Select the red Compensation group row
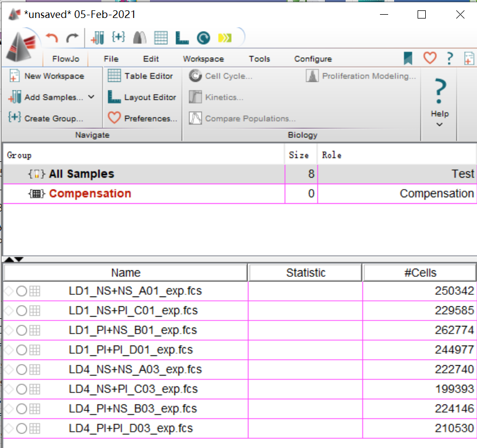This screenshot has height=448, width=477. (x=90, y=193)
